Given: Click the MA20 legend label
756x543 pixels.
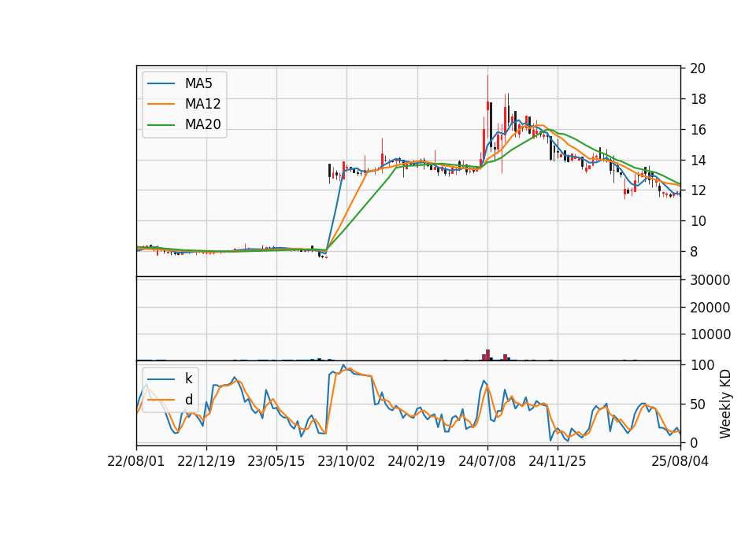Looking at the screenshot, I should (202, 124).
